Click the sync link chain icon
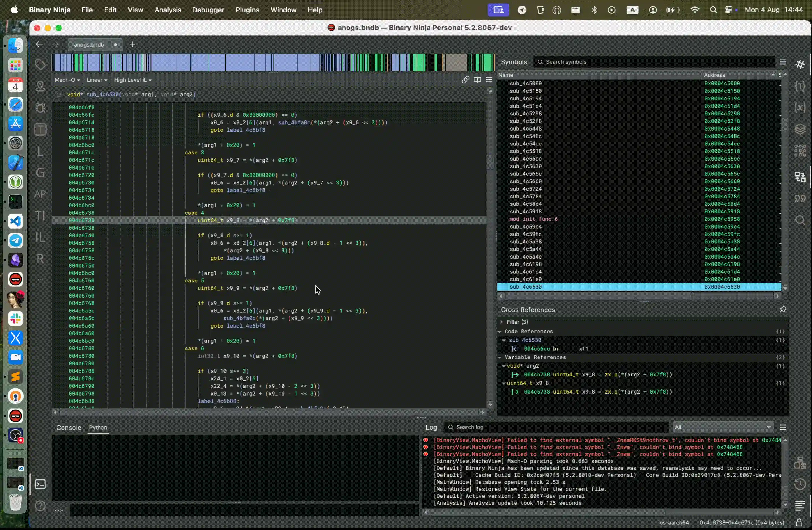The image size is (812, 530). [465, 80]
